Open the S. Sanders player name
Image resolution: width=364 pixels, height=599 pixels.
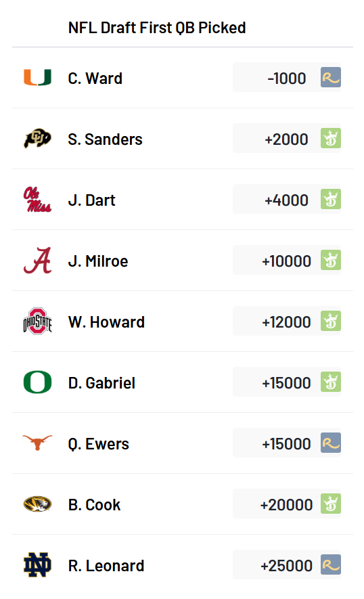pyautogui.click(x=105, y=139)
